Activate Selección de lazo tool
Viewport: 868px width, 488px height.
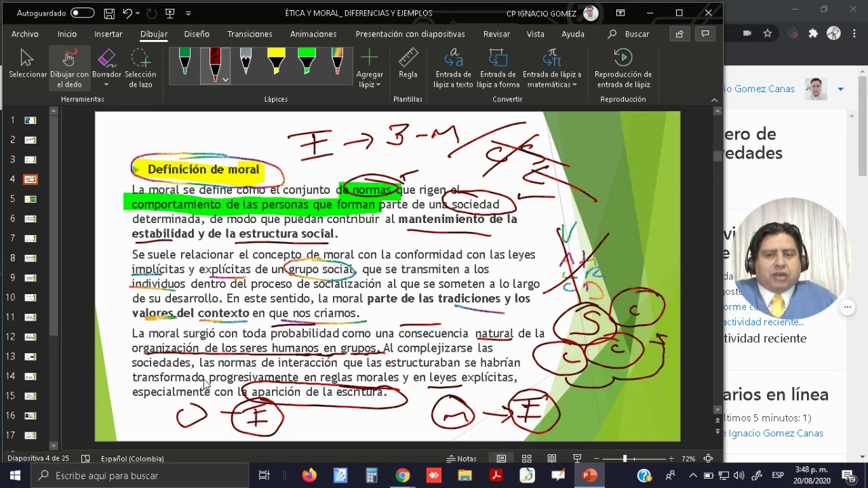coord(140,68)
